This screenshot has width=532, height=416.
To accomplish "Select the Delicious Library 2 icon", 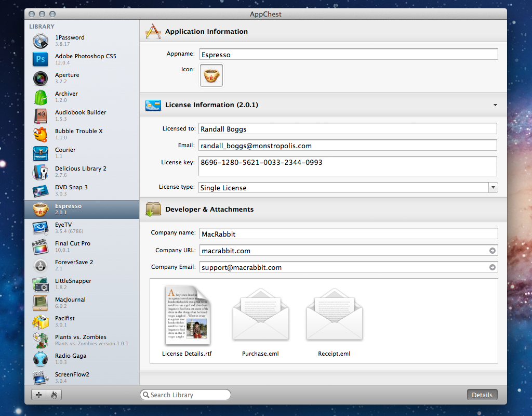I will coord(41,172).
